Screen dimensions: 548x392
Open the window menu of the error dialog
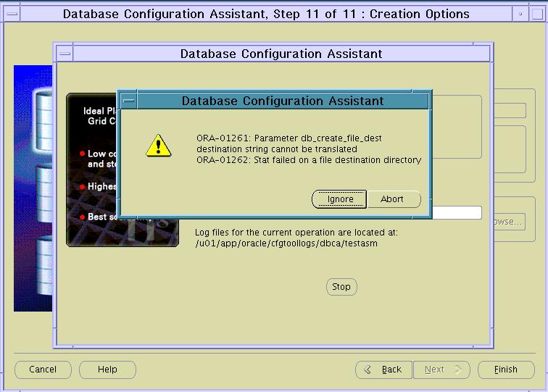click(129, 101)
